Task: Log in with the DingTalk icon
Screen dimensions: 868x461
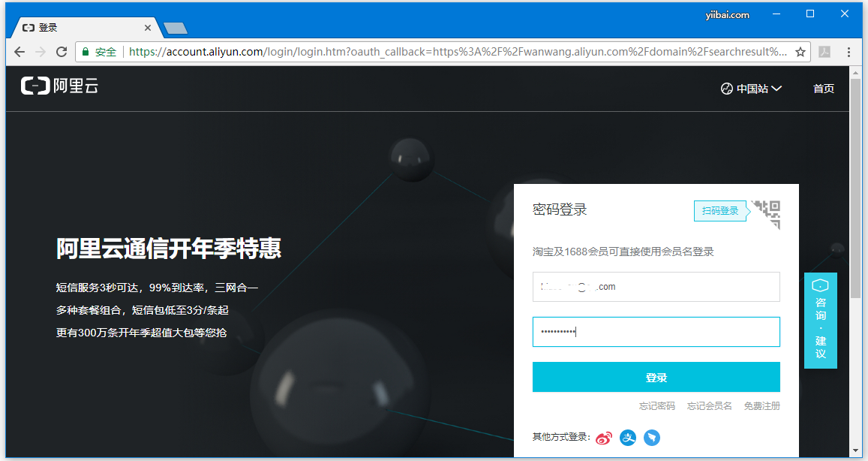Action: tap(652, 438)
